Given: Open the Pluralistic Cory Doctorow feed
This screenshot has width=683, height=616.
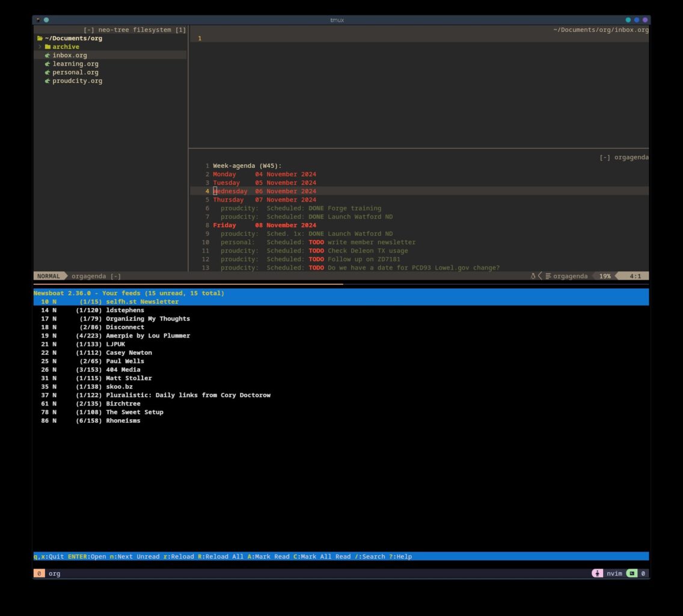Looking at the screenshot, I should [x=188, y=395].
